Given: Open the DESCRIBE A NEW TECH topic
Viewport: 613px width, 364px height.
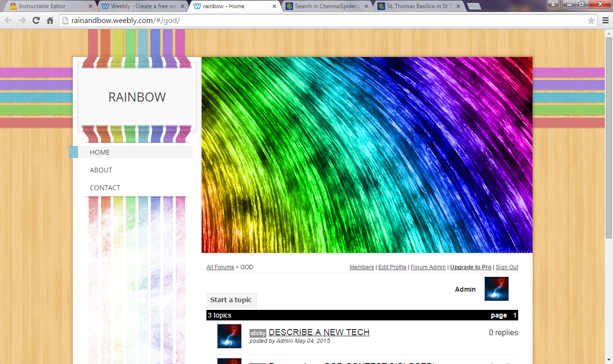Looking at the screenshot, I should (x=319, y=332).
